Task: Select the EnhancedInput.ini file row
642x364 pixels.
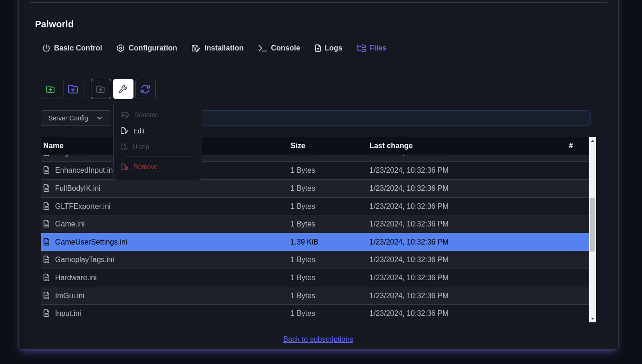Action: point(315,170)
